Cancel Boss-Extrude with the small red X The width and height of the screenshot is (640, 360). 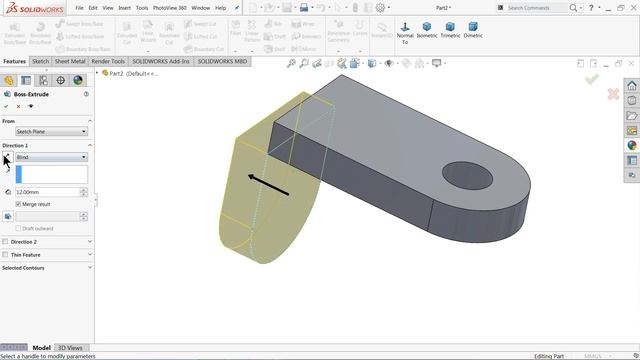pyautogui.click(x=18, y=106)
